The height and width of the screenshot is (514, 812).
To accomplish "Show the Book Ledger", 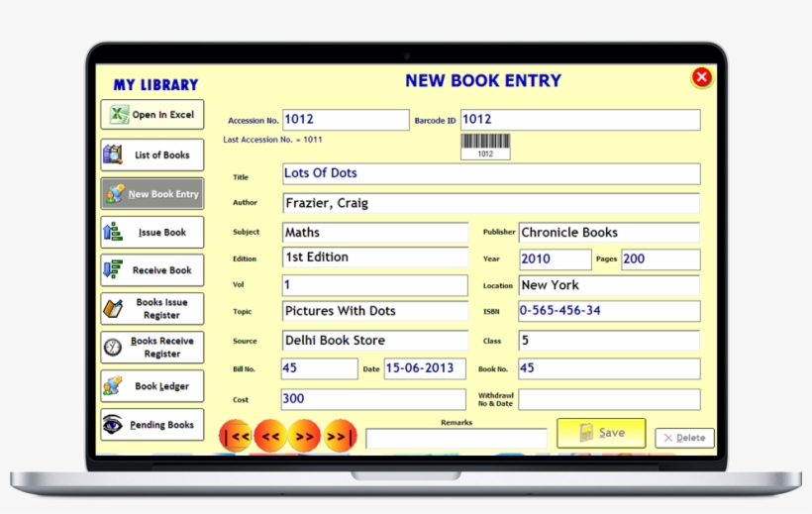I will point(152,386).
